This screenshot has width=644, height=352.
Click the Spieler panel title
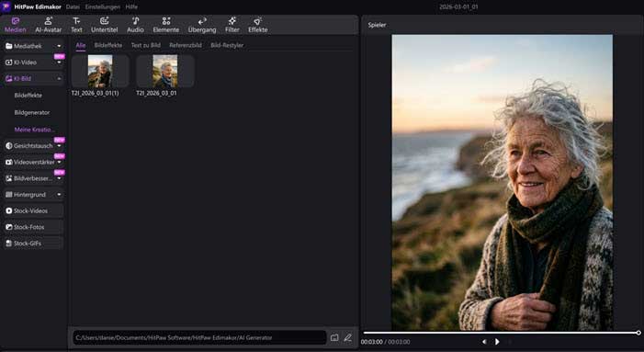click(x=377, y=25)
